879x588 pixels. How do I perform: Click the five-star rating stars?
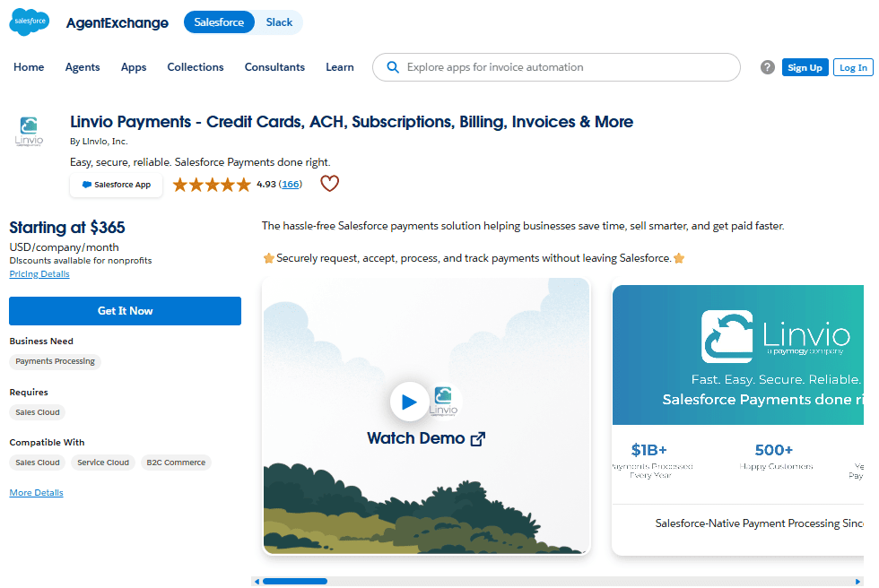212,185
